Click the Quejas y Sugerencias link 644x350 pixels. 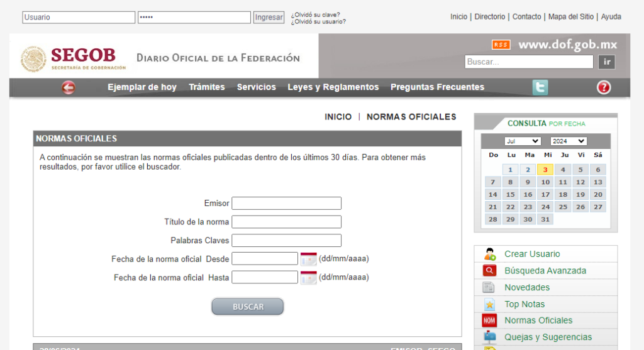coord(548,337)
